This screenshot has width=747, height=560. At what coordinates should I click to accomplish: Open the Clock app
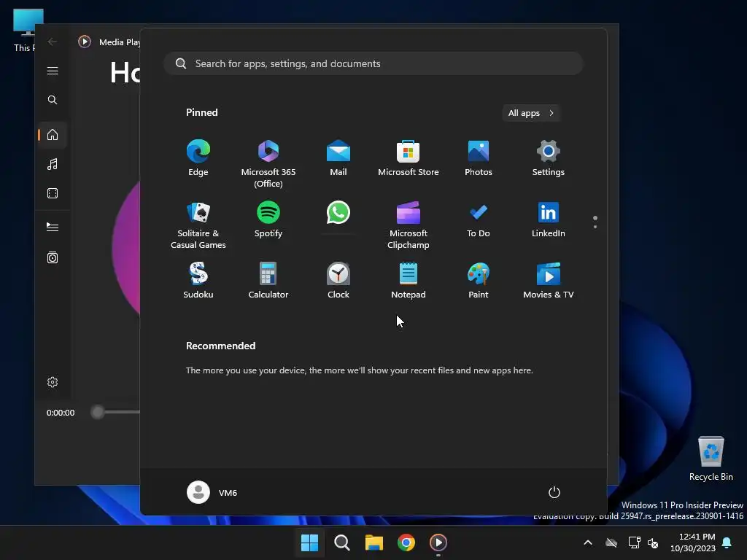pyautogui.click(x=338, y=281)
